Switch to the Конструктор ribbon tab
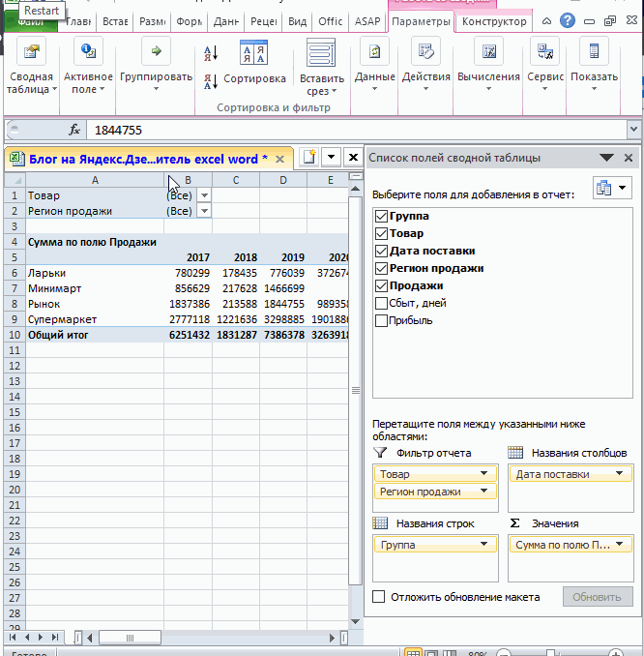 (x=494, y=21)
